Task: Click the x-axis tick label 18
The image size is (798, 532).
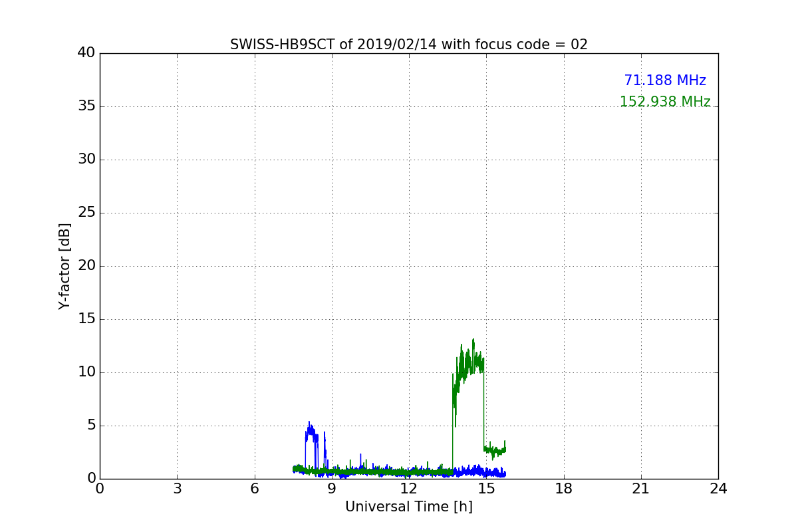Action: coord(564,489)
